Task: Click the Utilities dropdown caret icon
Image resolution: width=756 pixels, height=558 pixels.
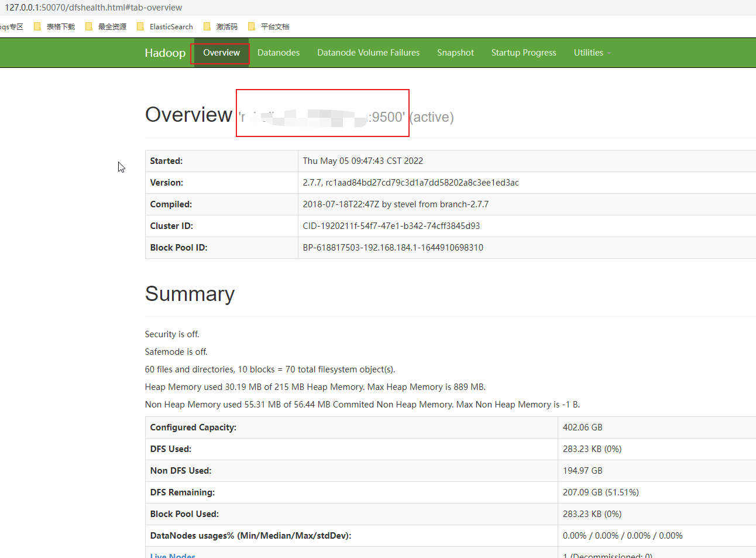Action: pos(609,53)
